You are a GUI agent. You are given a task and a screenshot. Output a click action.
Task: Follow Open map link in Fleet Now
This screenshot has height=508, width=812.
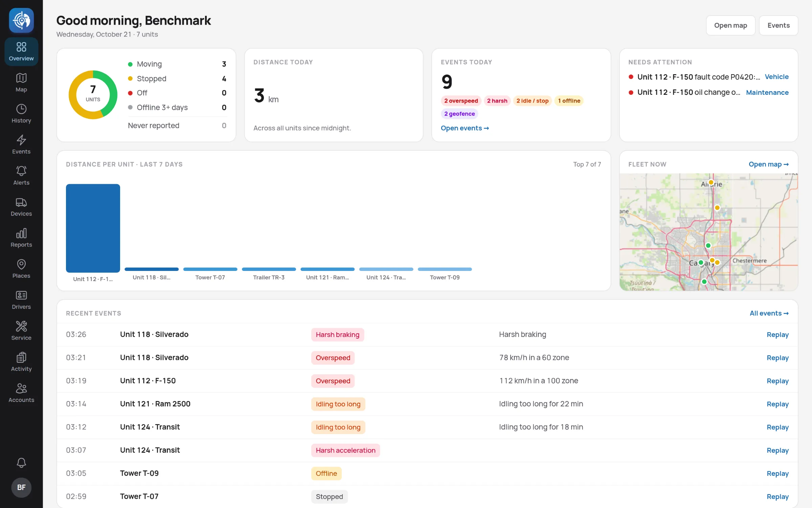point(769,164)
